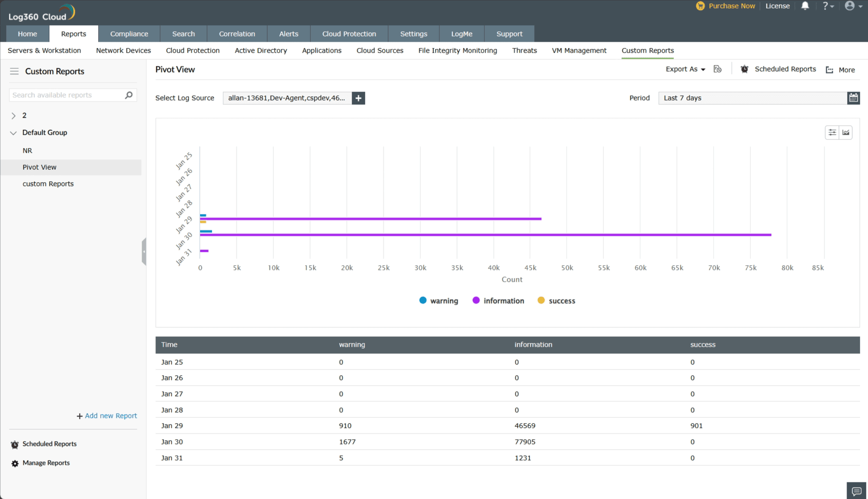Switch to the Alerts tab
The width and height of the screenshot is (868, 499).
(289, 34)
